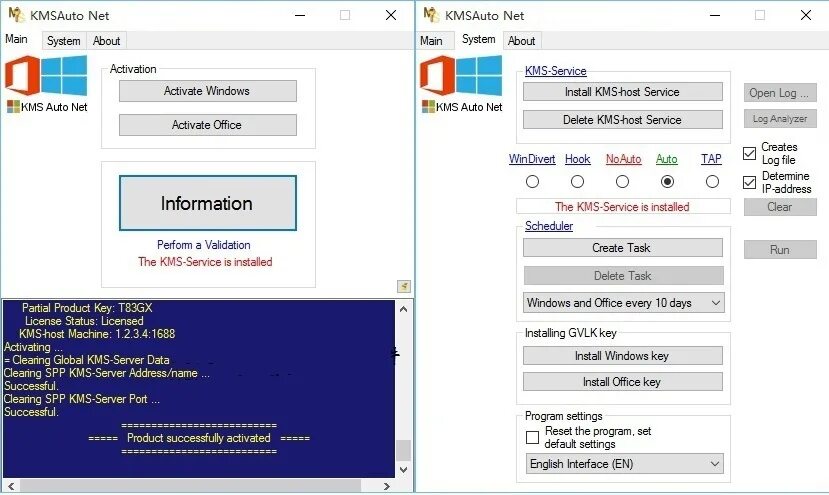Open the About tab in the right window

(x=521, y=41)
